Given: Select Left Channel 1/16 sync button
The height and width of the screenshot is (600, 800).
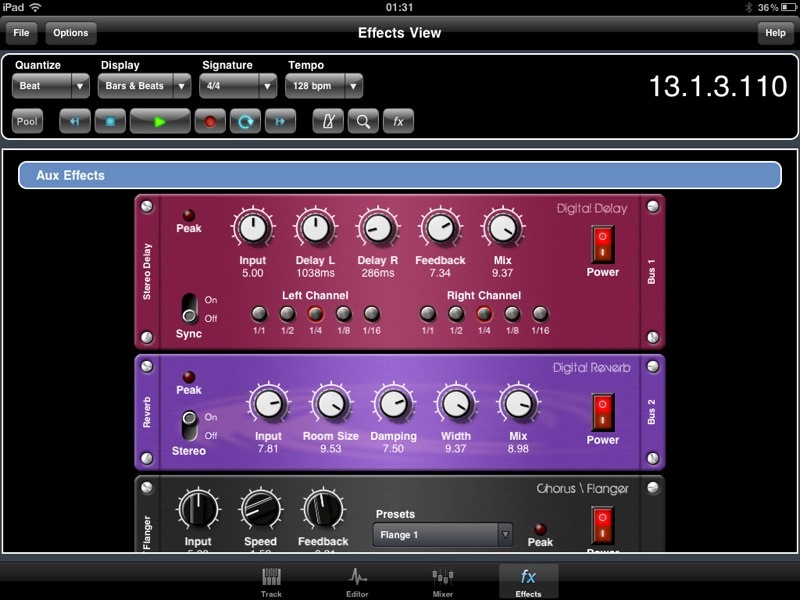Looking at the screenshot, I should 371,313.
